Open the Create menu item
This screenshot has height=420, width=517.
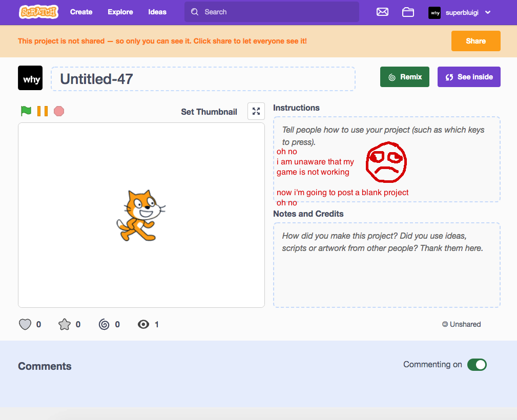point(81,12)
